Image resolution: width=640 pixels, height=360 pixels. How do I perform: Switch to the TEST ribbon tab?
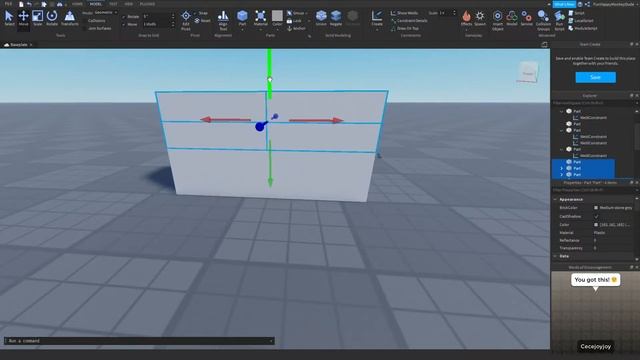pyautogui.click(x=113, y=4)
